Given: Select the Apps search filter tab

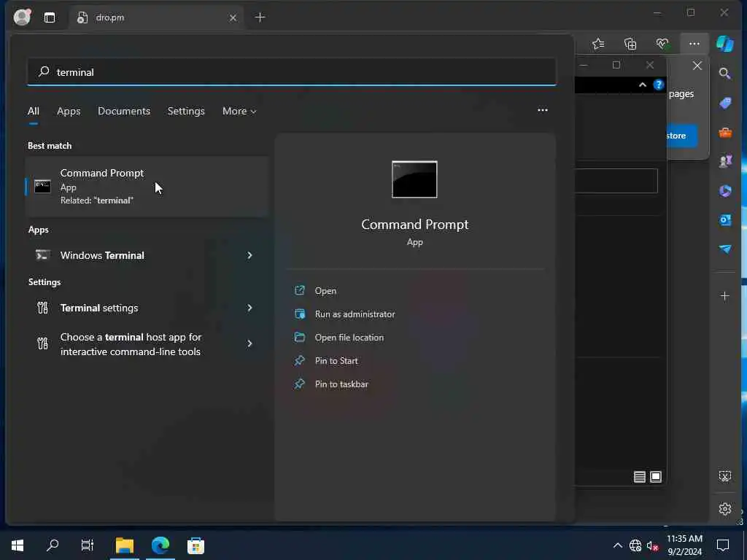Looking at the screenshot, I should pos(69,111).
